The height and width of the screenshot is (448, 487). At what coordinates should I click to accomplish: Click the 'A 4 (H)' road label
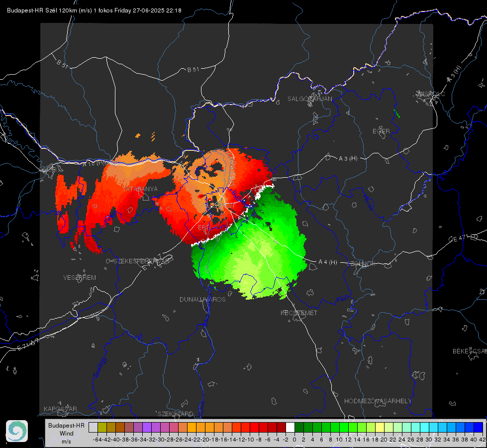[328, 262]
